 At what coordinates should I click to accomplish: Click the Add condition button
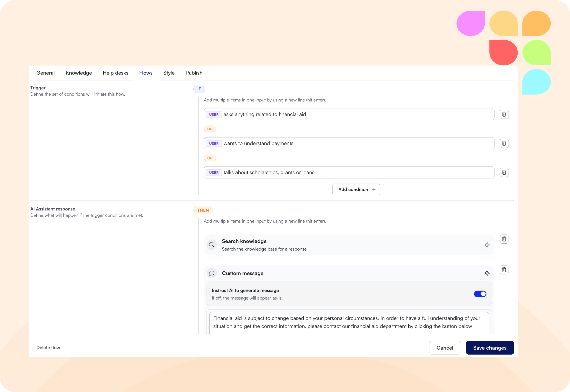(356, 189)
